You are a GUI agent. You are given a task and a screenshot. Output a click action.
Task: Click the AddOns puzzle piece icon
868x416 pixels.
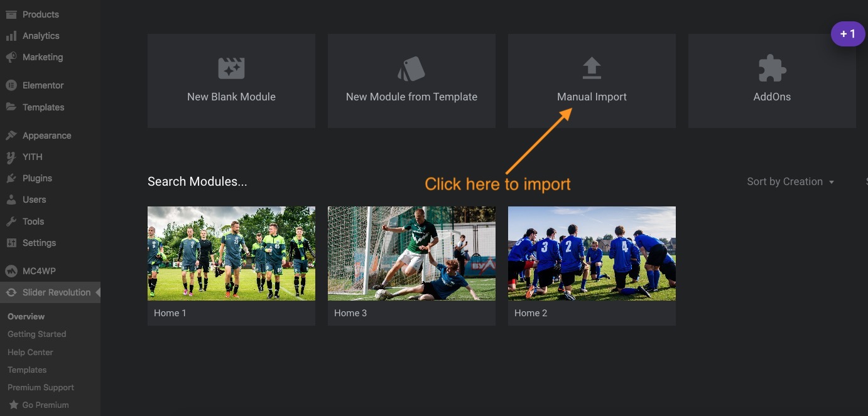pos(772,68)
